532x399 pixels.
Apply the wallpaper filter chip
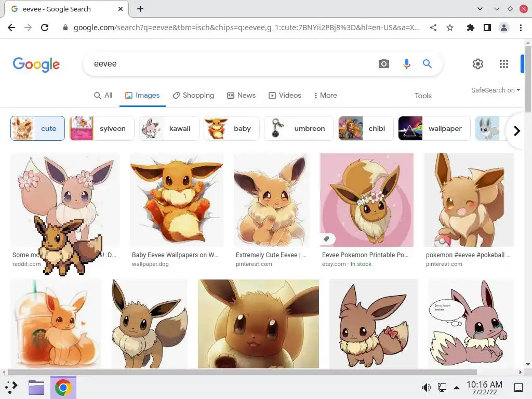(434, 128)
